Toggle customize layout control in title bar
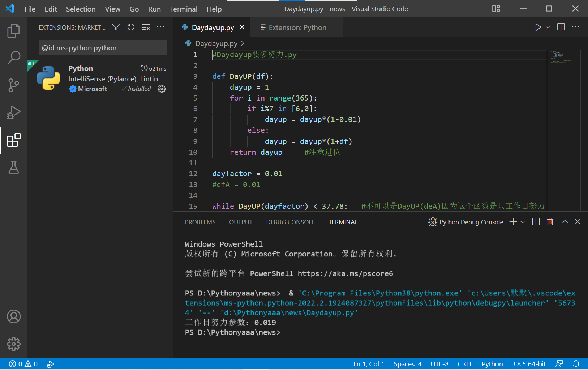This screenshot has width=588, height=370. (x=496, y=9)
